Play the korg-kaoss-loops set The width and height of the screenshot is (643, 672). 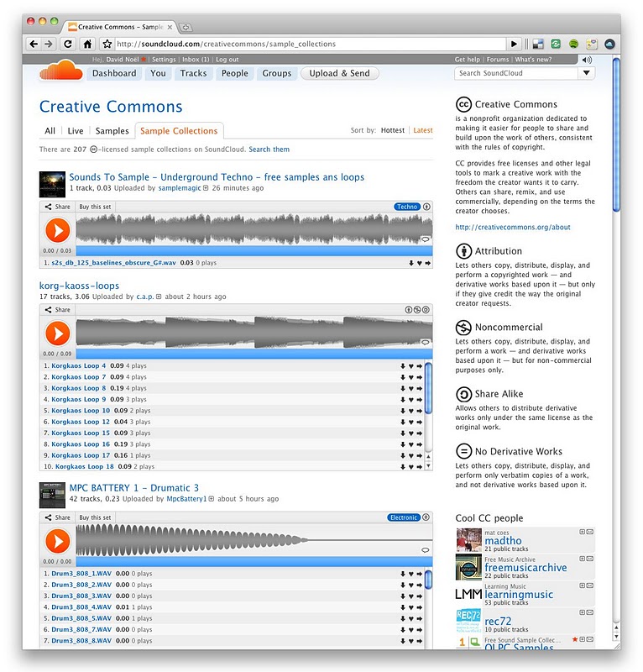(x=57, y=333)
